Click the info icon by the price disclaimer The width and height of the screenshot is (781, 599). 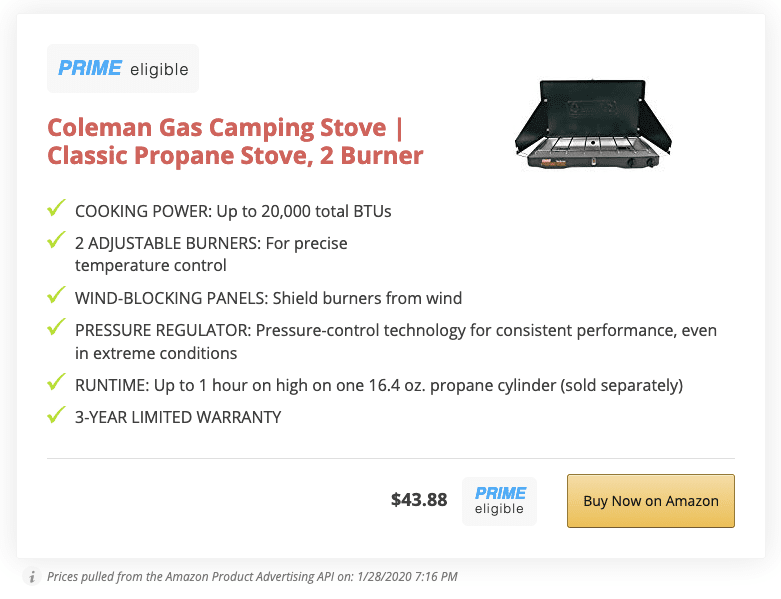coord(32,577)
